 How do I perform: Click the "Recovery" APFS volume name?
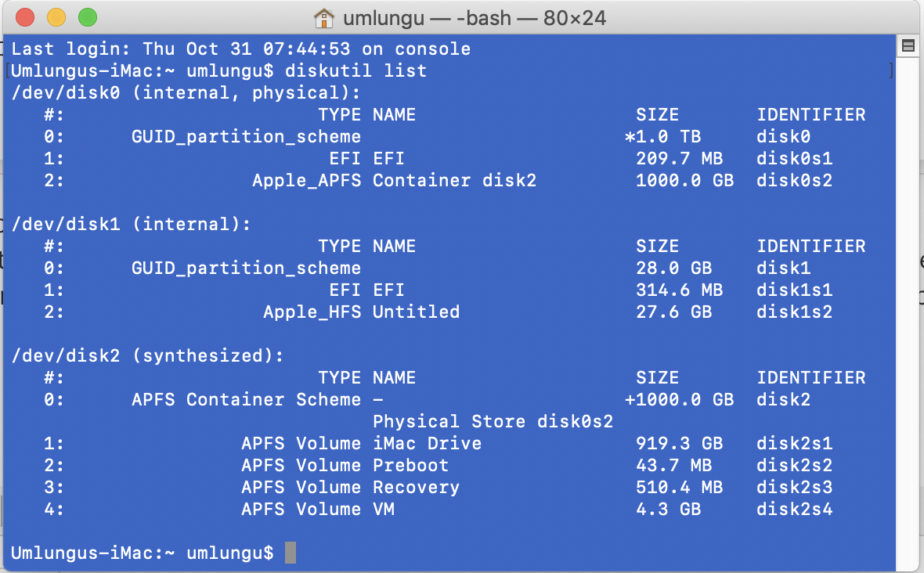(416, 488)
